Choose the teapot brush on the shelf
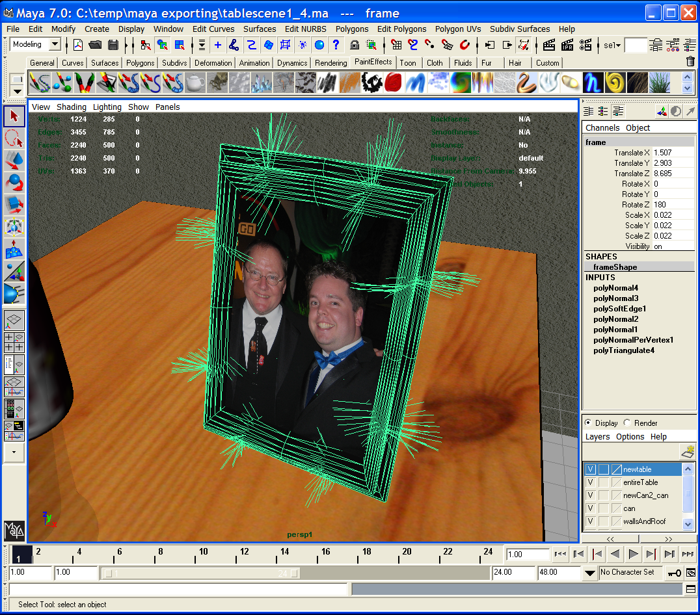 tap(196, 83)
